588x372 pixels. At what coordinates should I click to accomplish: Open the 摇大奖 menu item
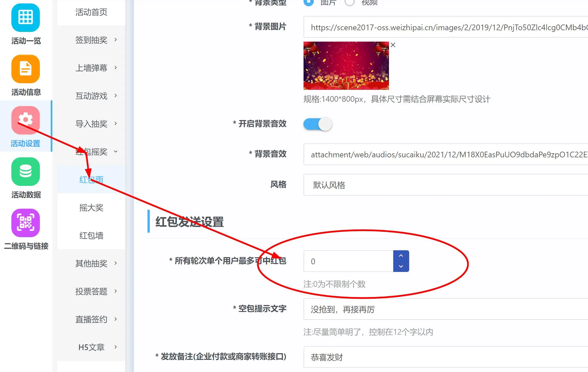coord(91,208)
